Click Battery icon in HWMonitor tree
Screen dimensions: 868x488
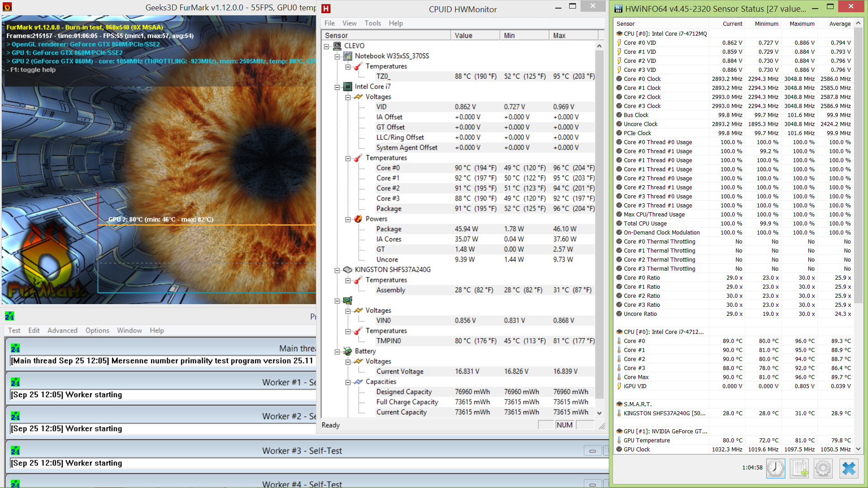pyautogui.click(x=348, y=351)
